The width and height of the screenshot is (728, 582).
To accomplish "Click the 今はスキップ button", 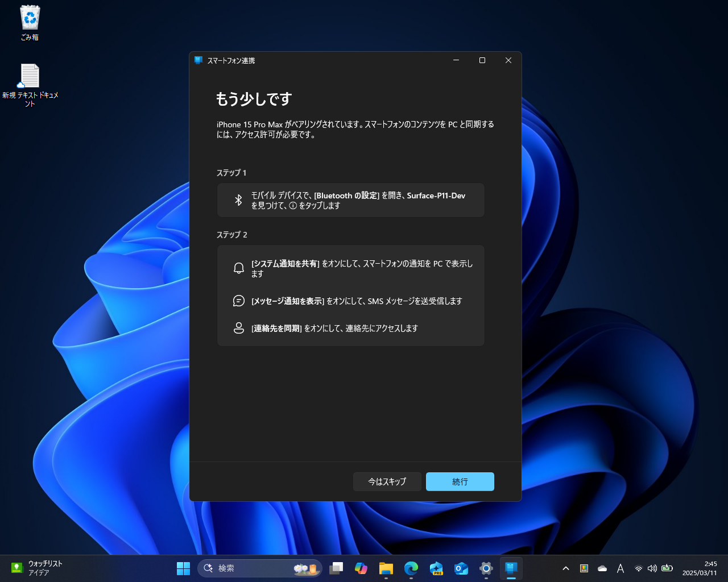I will coord(387,481).
